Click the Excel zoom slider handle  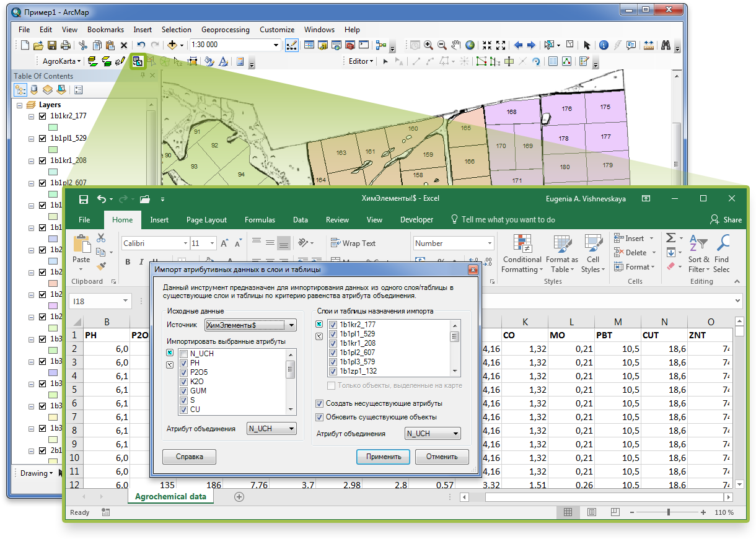(669, 512)
